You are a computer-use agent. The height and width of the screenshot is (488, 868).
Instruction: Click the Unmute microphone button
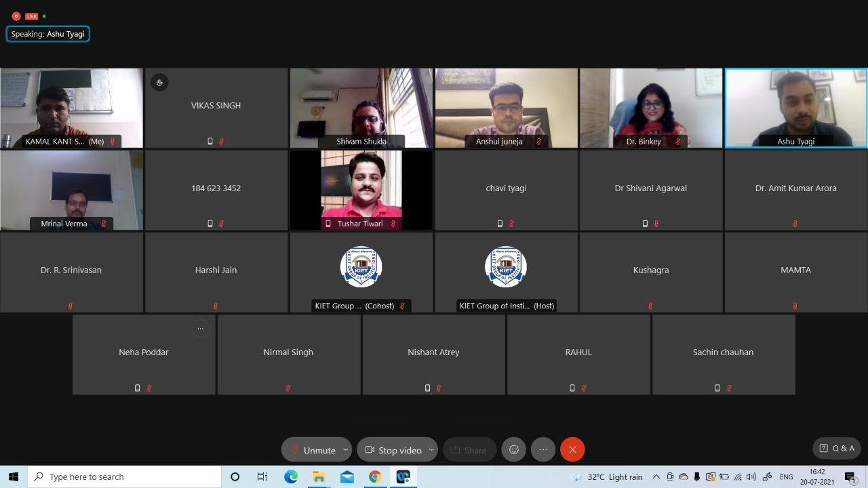tap(312, 450)
